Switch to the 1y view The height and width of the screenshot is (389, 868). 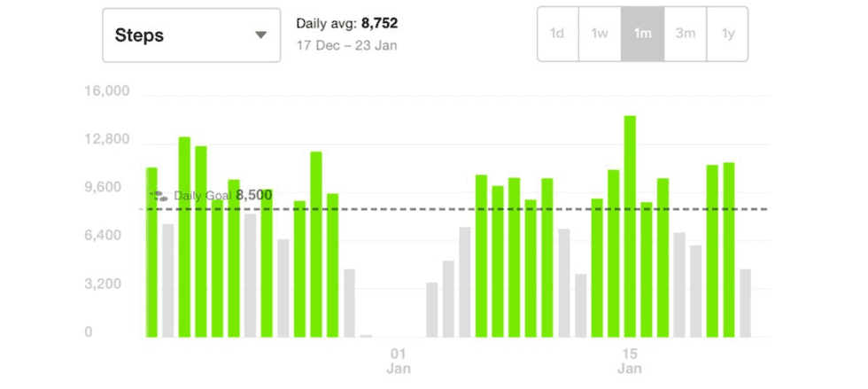tap(727, 34)
